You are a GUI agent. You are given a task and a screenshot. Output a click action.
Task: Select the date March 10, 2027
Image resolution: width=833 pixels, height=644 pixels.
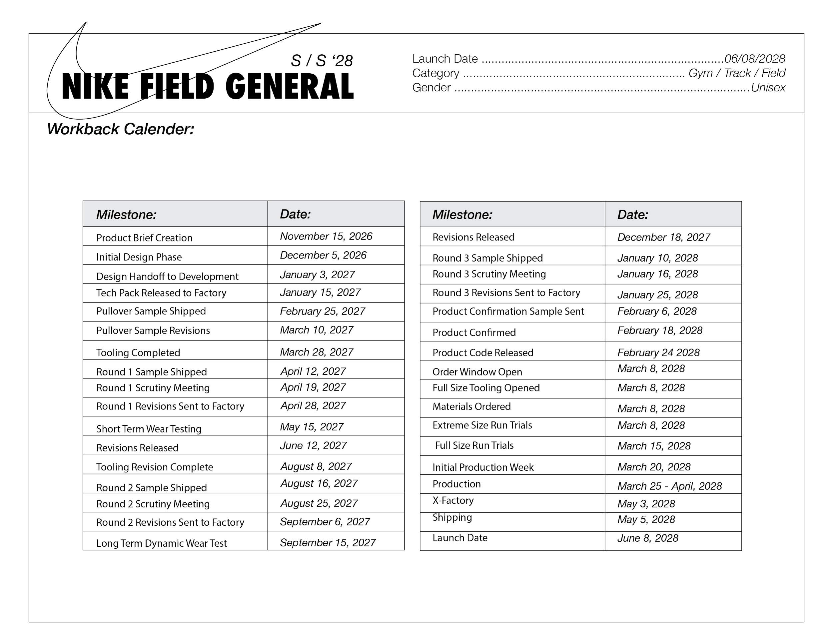(x=317, y=330)
